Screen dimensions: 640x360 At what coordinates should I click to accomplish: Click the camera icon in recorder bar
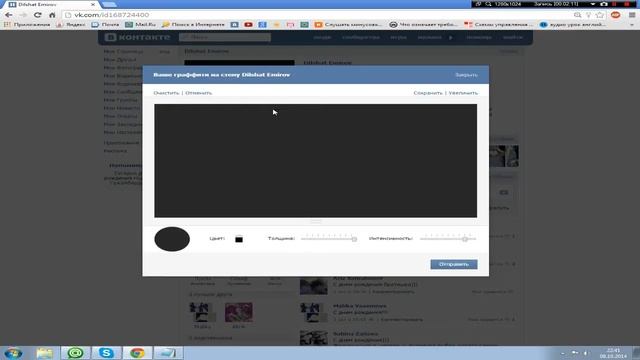tap(604, 4)
